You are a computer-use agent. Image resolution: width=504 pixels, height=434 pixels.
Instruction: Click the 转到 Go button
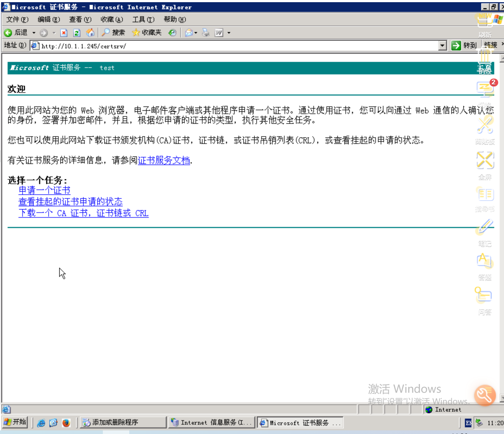(464, 46)
